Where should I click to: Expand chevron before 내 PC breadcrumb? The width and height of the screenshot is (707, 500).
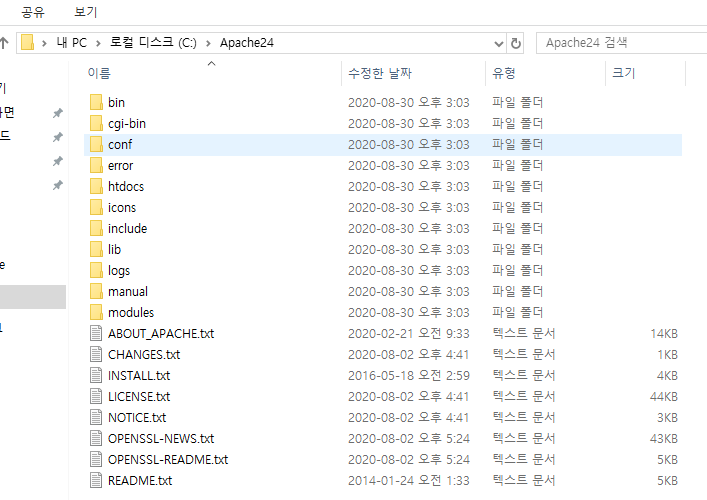click(44, 43)
